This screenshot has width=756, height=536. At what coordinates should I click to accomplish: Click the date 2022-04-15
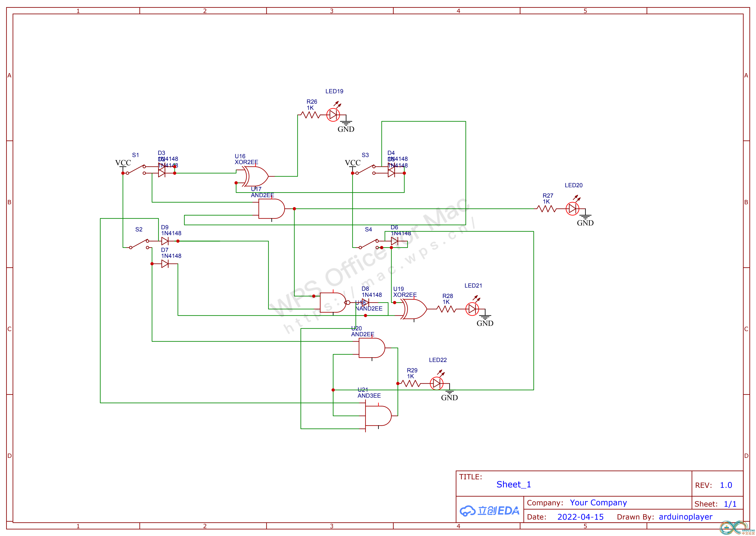(580, 517)
